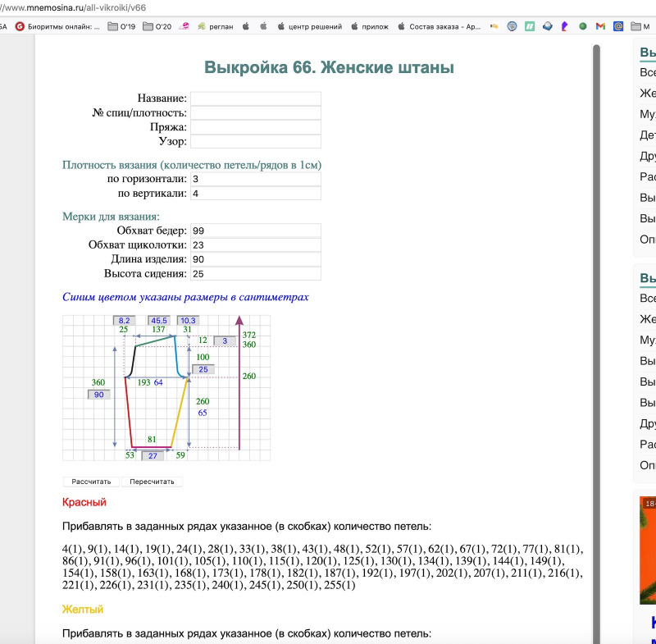Edit the Обхват бедер field
This screenshot has width=656, height=644.
tap(255, 231)
